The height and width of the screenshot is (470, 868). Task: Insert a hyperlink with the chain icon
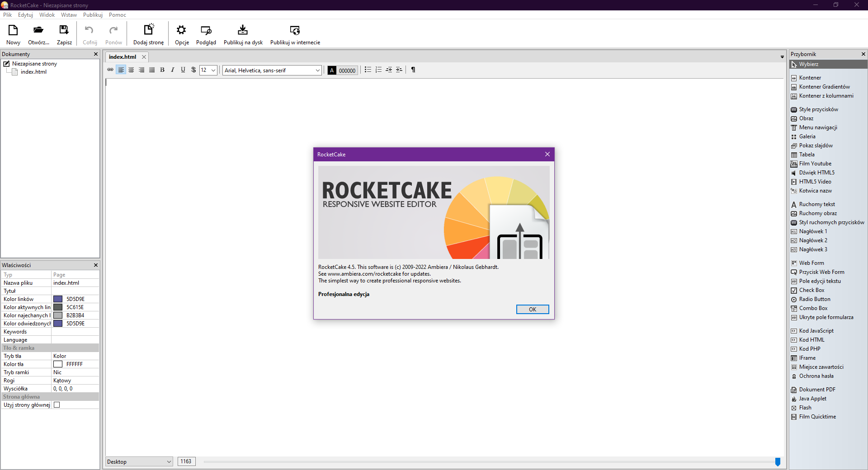pos(110,70)
